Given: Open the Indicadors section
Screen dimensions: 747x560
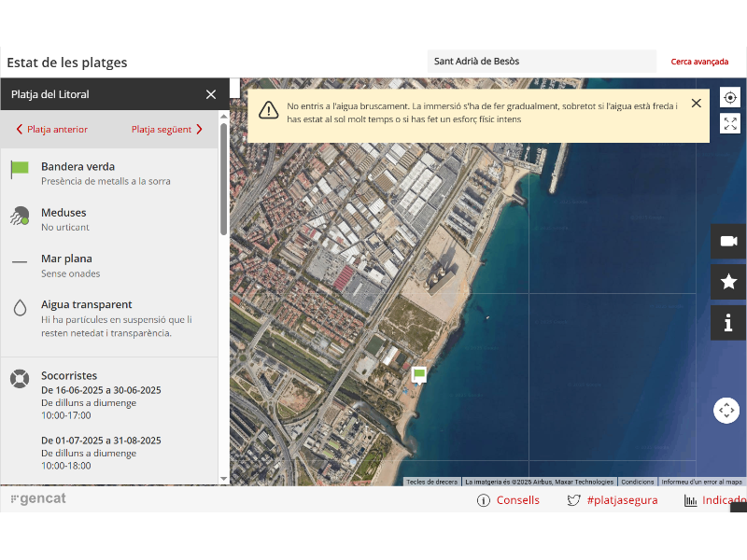Looking at the screenshot, I should point(715,500).
